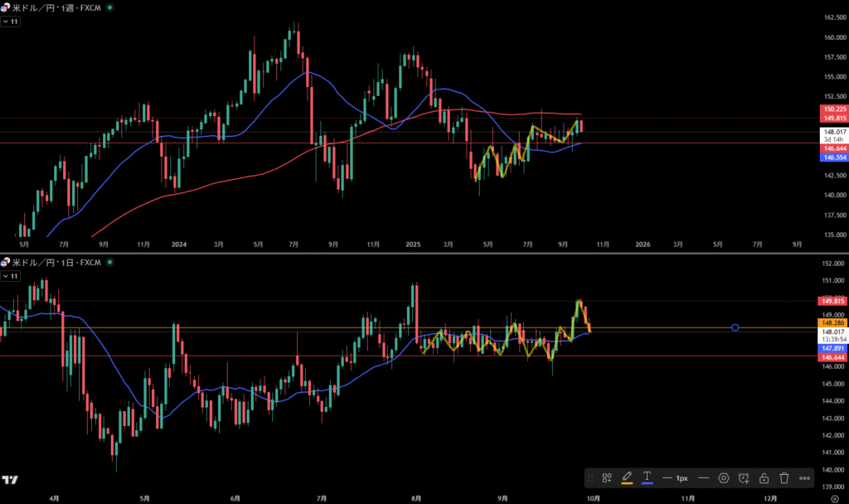Click the pencil line color tool
The height and width of the screenshot is (504, 849).
click(627, 478)
